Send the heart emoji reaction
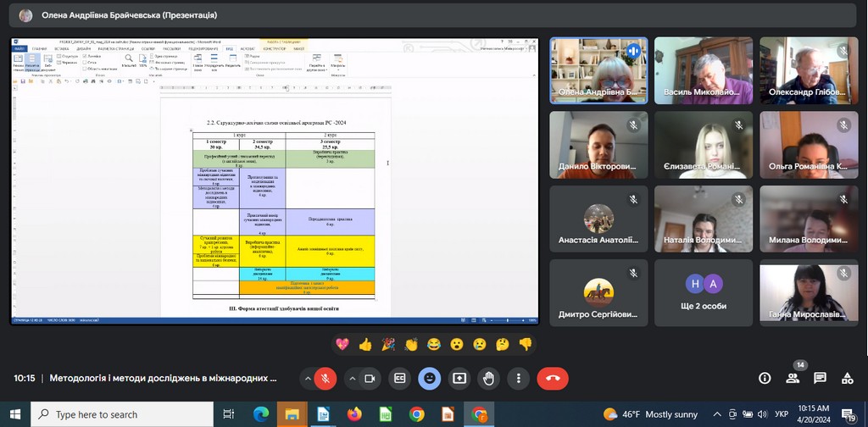Image resolution: width=868 pixels, height=427 pixels. click(342, 344)
